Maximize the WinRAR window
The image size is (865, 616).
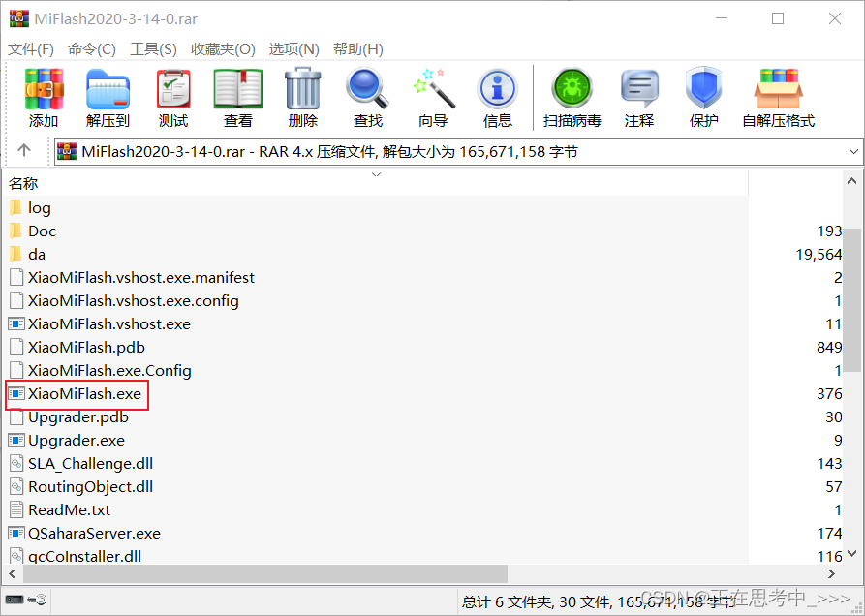tap(778, 18)
